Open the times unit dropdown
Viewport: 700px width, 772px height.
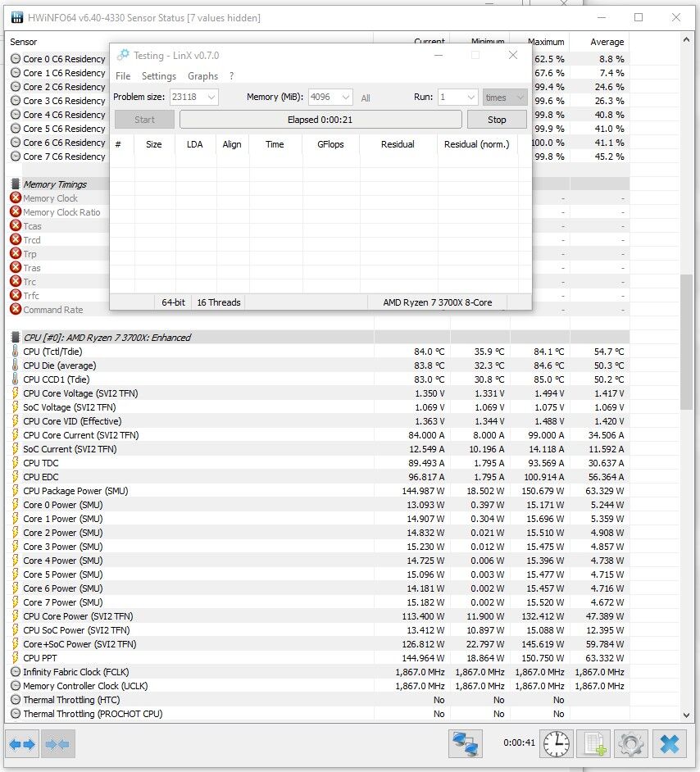point(505,97)
